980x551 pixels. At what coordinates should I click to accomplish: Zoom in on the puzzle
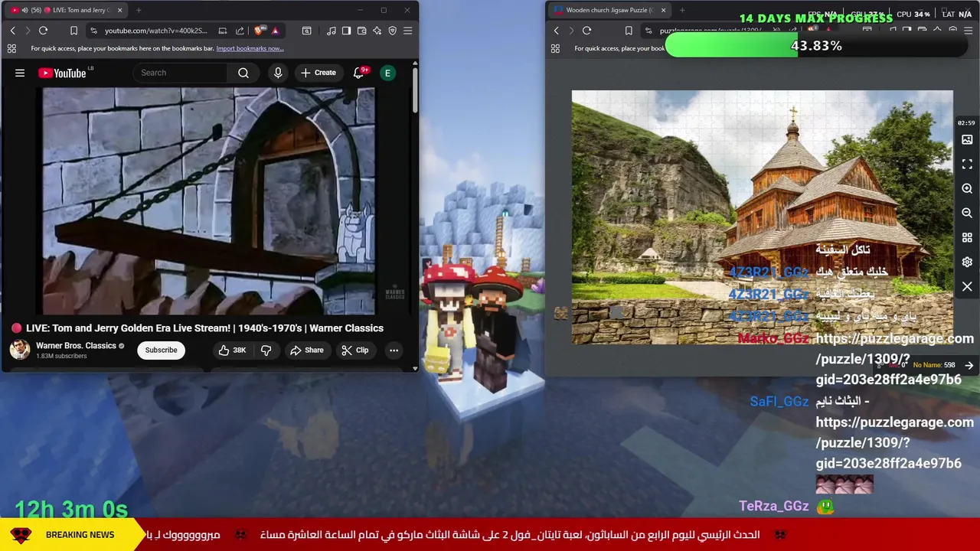(x=967, y=188)
